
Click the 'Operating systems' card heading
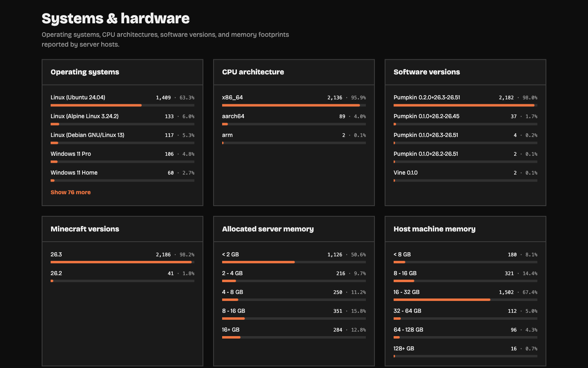85,72
